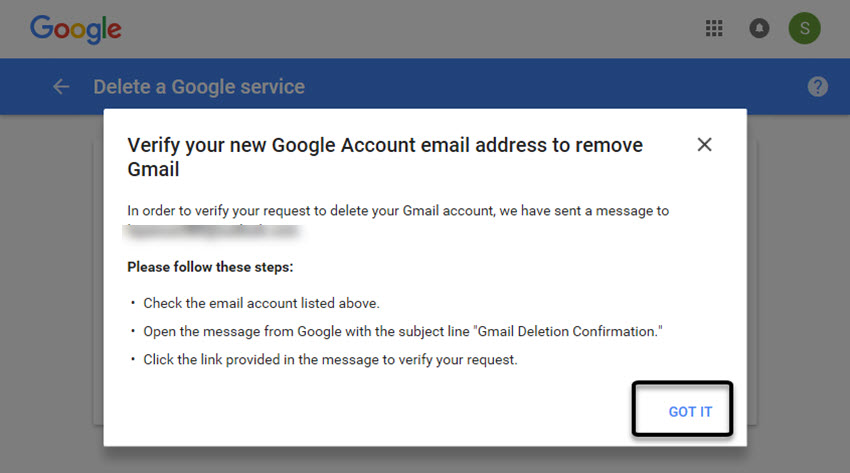Click the Google logo
Viewport: 850px width, 473px height.
pos(75,29)
